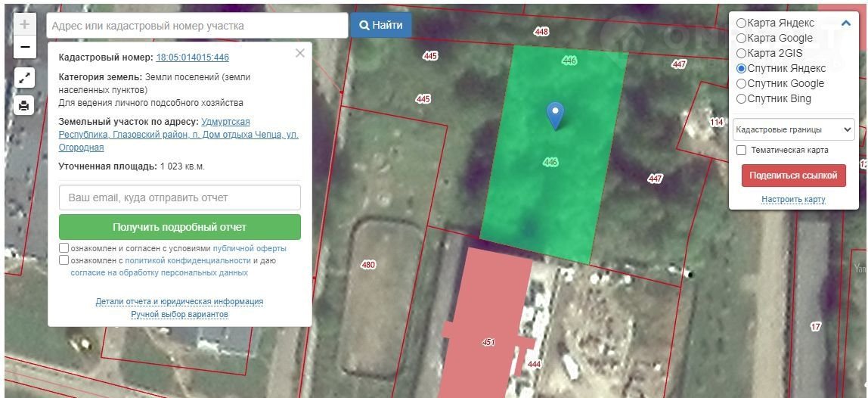The width and height of the screenshot is (868, 398).
Task: Click Получить подробный отчет button
Action: point(180,227)
